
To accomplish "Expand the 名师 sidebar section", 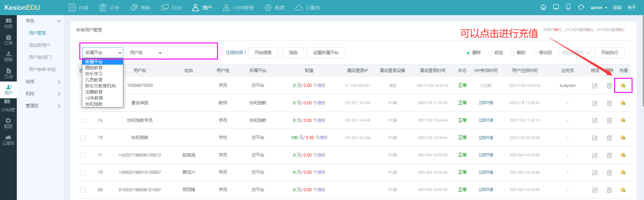I will point(43,81).
